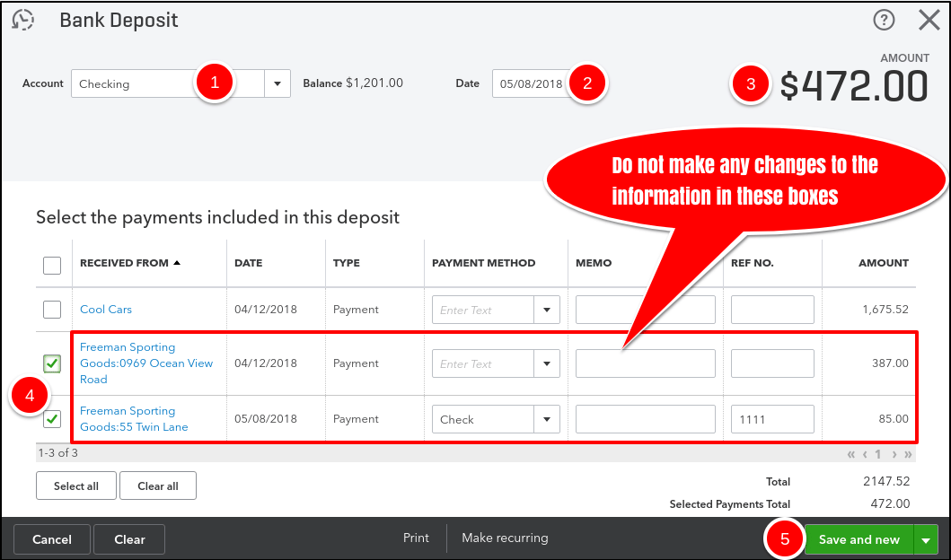Toggle the select-all header checkbox
The width and height of the screenshot is (951, 560).
[52, 265]
